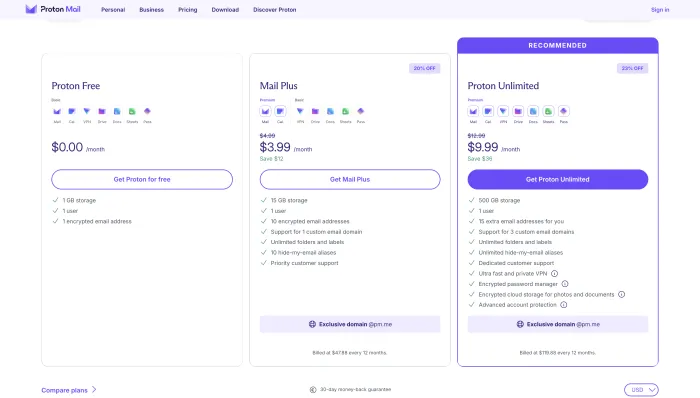The height and width of the screenshot is (398, 700).
Task: Click Pass icon in Mail Plus card
Action: [x=361, y=111]
